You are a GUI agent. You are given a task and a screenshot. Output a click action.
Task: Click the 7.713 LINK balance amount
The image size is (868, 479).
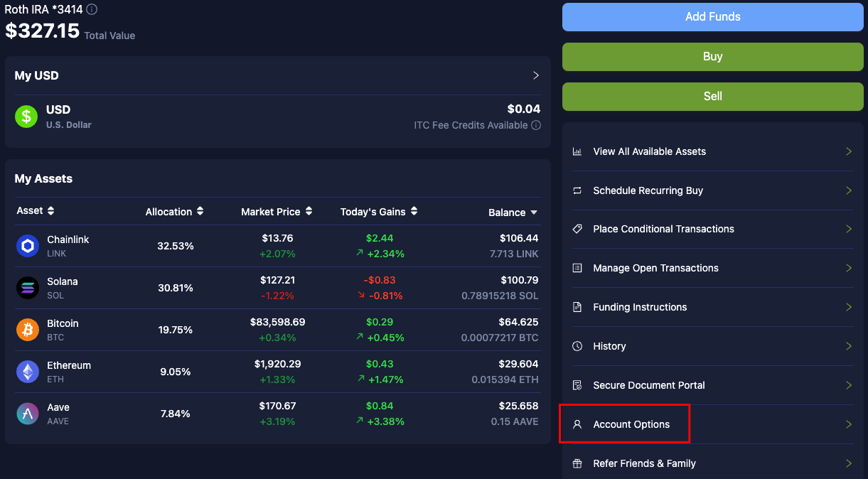[x=515, y=254]
